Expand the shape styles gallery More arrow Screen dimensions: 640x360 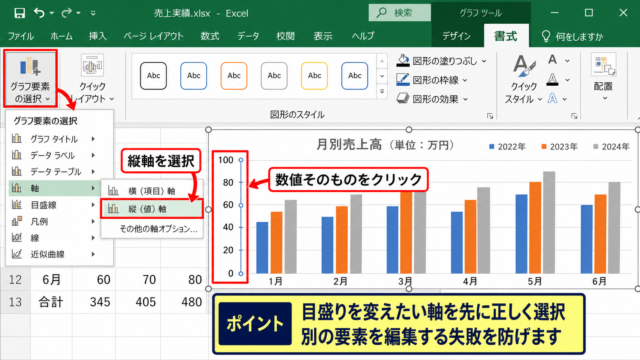(382, 91)
